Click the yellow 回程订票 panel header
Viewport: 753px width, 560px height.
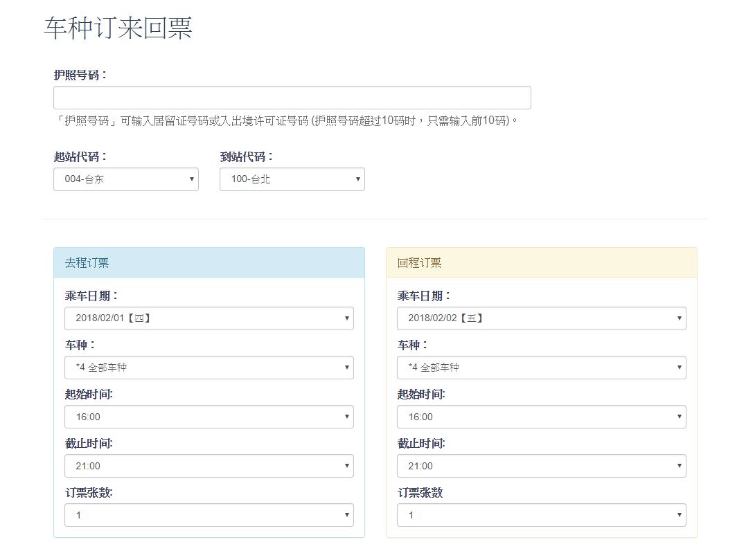[x=541, y=263]
